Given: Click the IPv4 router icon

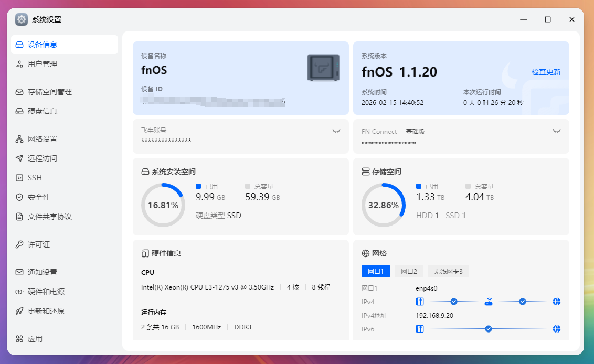Looking at the screenshot, I should pyautogui.click(x=489, y=302).
